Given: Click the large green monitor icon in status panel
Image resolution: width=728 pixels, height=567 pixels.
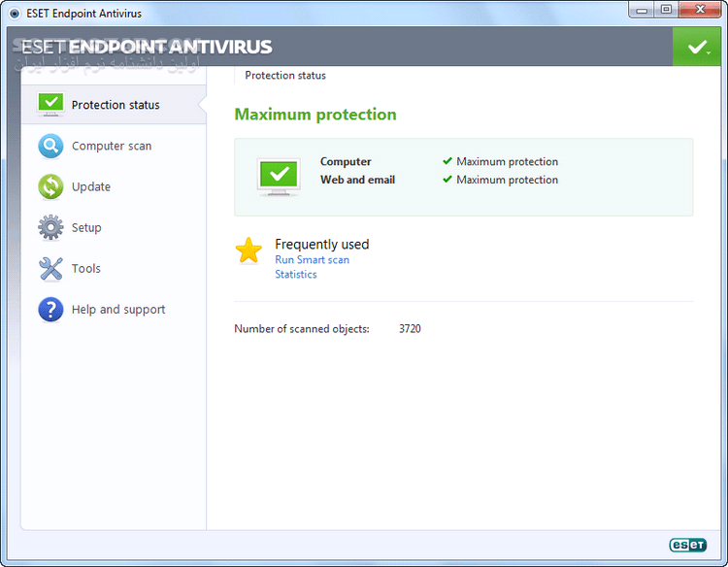Looking at the screenshot, I should tap(279, 177).
